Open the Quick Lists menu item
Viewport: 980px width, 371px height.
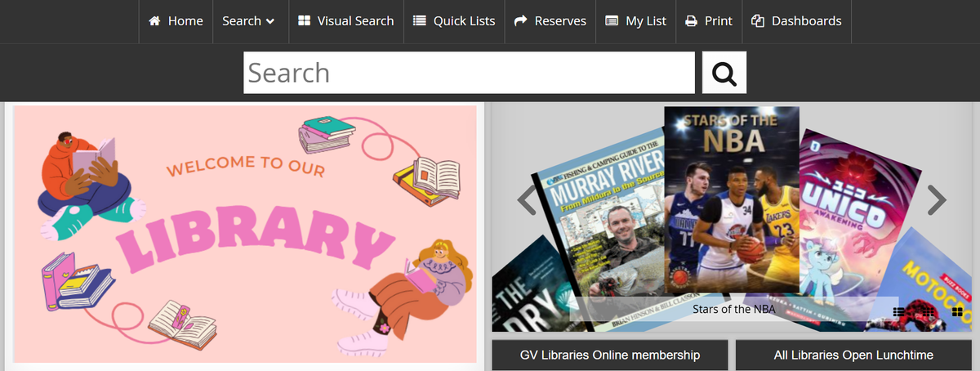454,21
